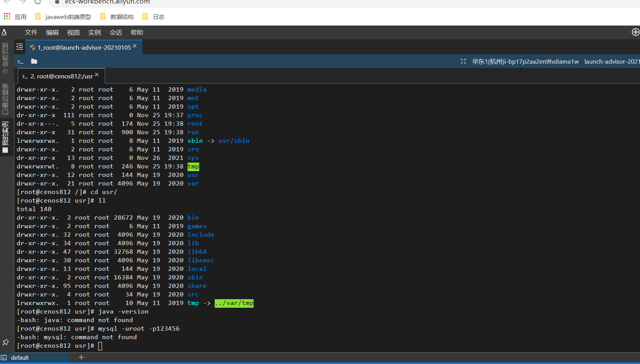Click the pin icon in left sidebar
This screenshot has height=364, width=640.
click(x=5, y=342)
